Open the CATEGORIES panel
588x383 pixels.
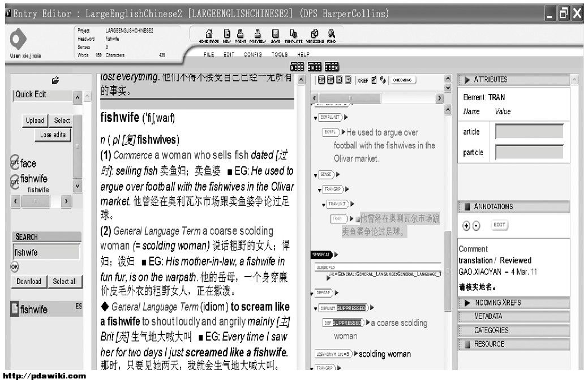pos(514,330)
